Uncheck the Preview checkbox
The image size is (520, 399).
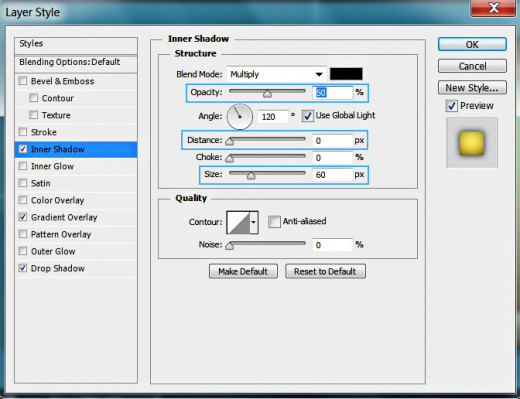[451, 106]
